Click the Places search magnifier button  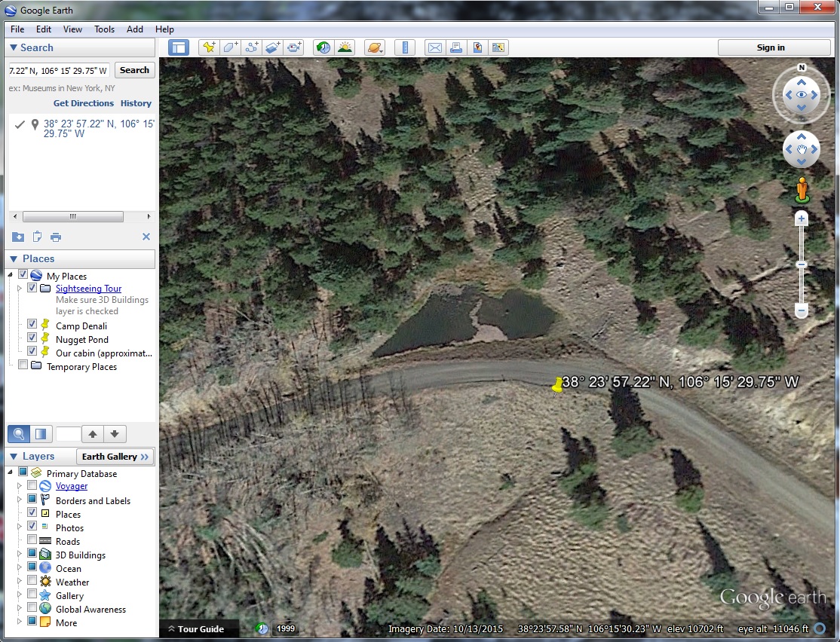pos(19,434)
